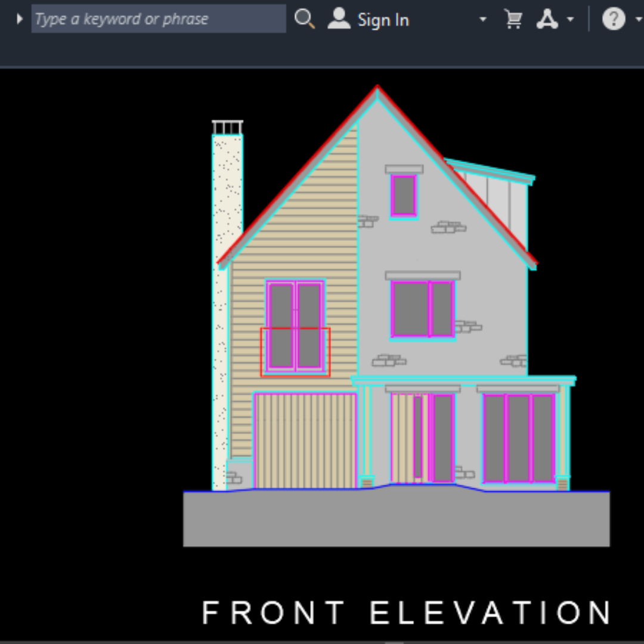
Task: Select the small attic window
Action: tap(404, 196)
